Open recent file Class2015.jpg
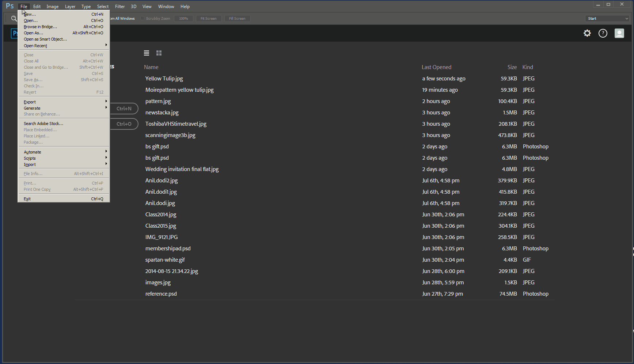Screen dimensions: 634x364 click(161, 226)
